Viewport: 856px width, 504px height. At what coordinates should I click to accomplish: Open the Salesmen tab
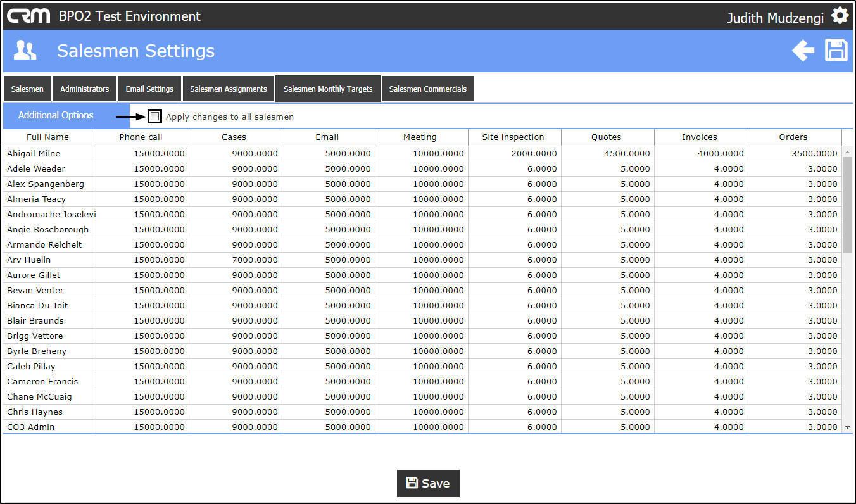point(27,89)
